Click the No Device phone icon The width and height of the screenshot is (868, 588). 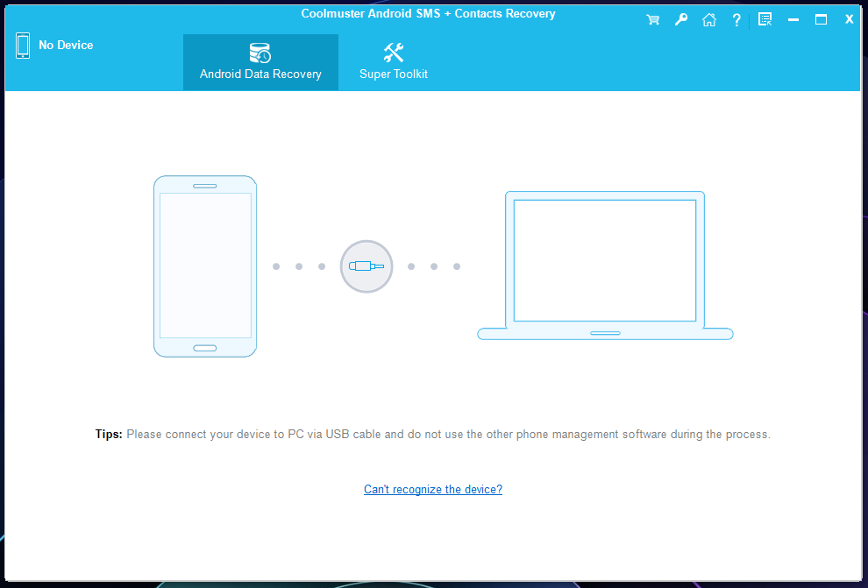23,46
